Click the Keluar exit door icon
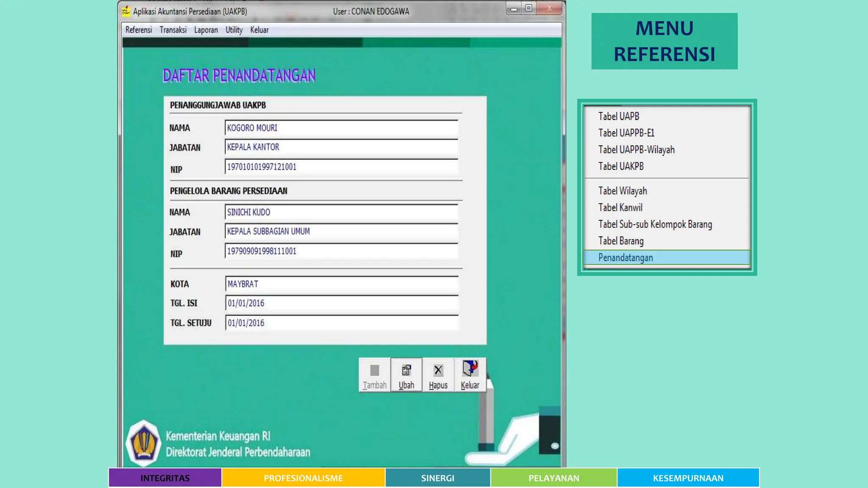 coord(470,369)
